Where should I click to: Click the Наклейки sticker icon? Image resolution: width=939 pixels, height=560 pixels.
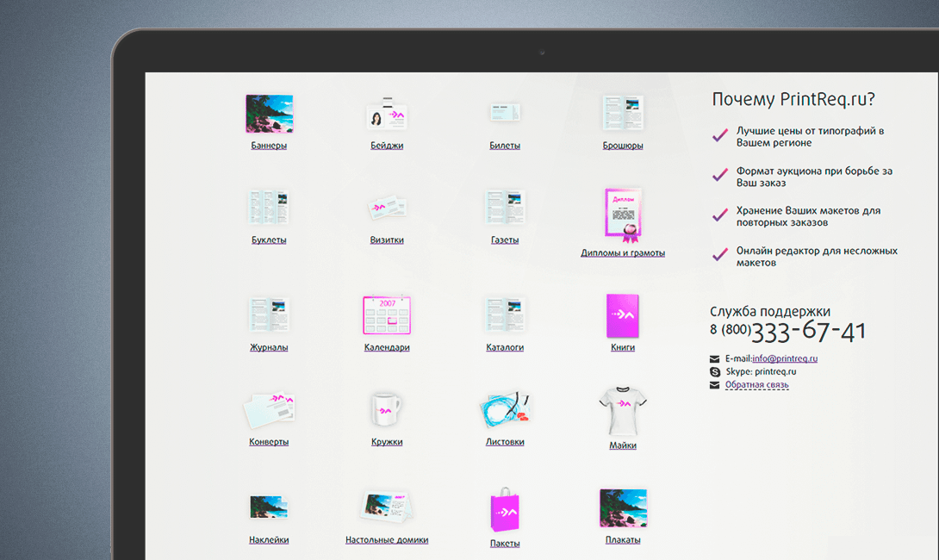(269, 507)
